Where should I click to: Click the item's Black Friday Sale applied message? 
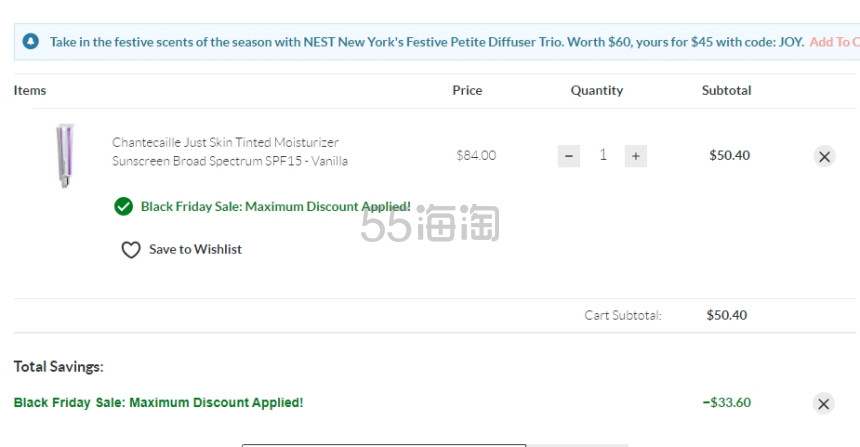tap(276, 206)
